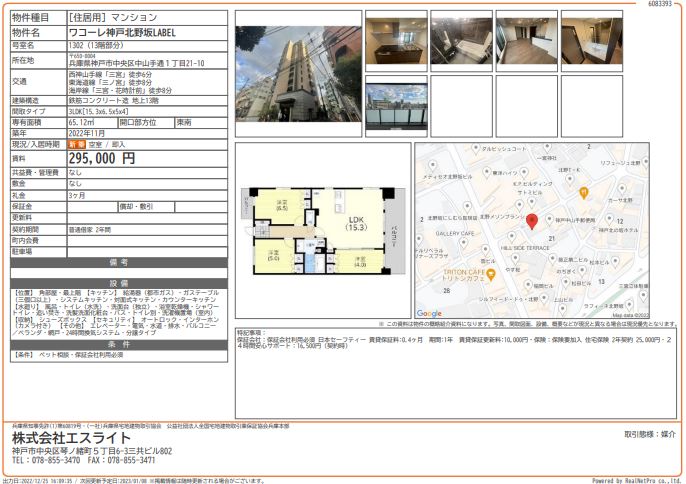This screenshot has width=686, height=484.
Task: Click the [住居用] マンション property type
Action: point(113,18)
